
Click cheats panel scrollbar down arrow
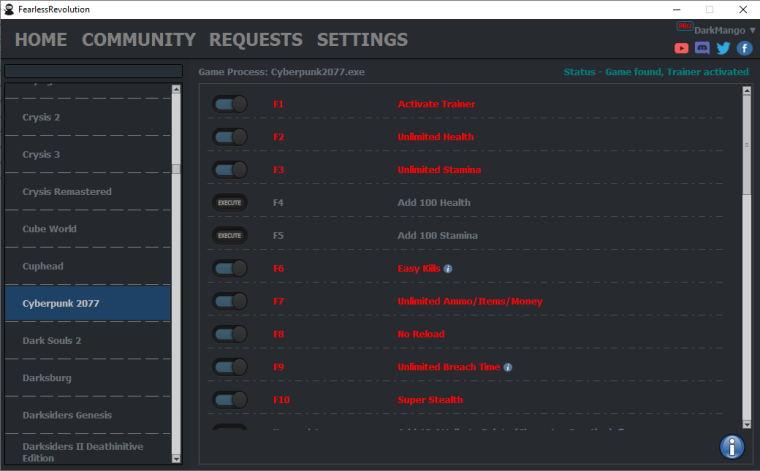(746, 424)
